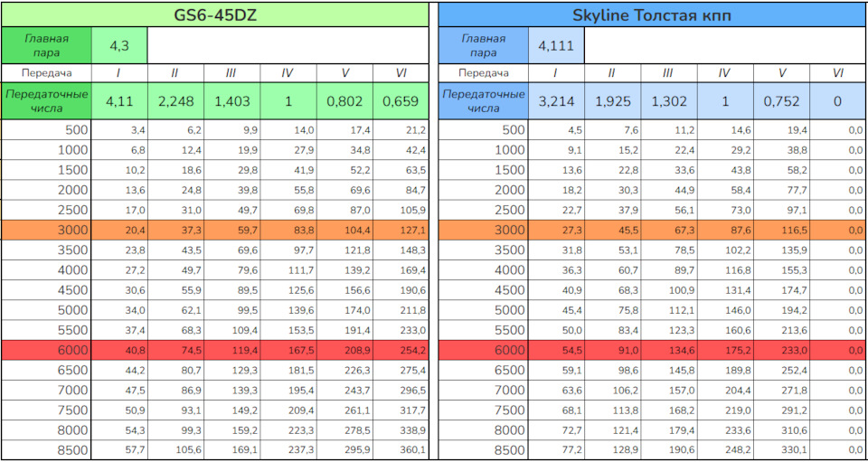Select speed cell 116,5 in Skyline table
This screenshot has width=868, height=462.
[x=781, y=231]
